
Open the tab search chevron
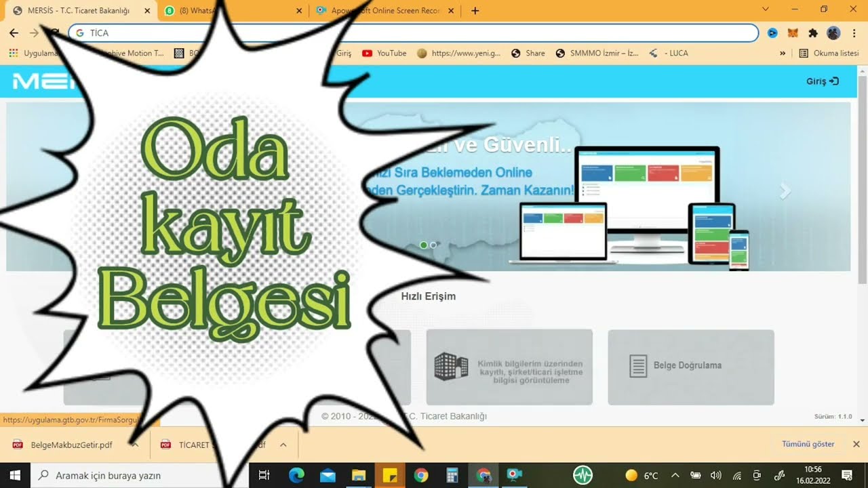766,9
